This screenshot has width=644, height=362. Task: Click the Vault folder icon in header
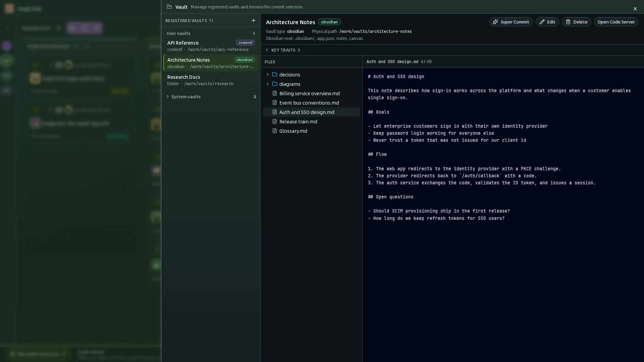coord(169,7)
